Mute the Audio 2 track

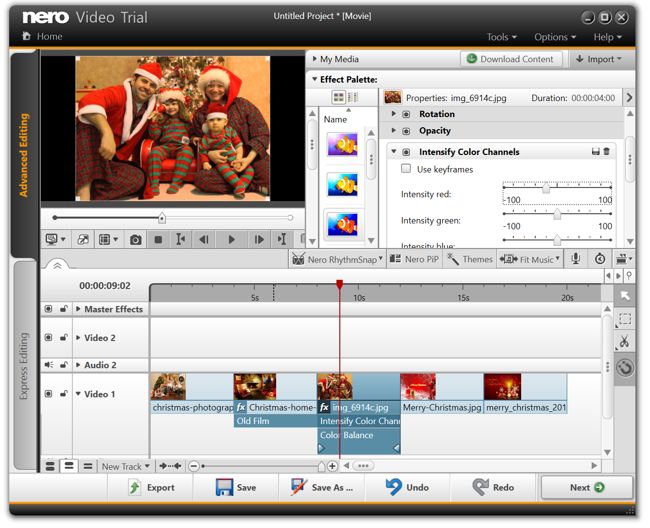pos(49,365)
